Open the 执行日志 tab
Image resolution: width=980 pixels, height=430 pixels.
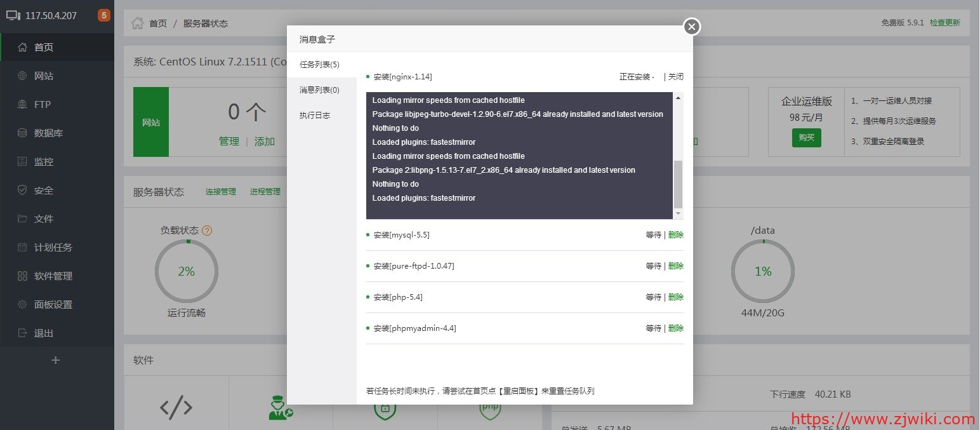click(315, 116)
